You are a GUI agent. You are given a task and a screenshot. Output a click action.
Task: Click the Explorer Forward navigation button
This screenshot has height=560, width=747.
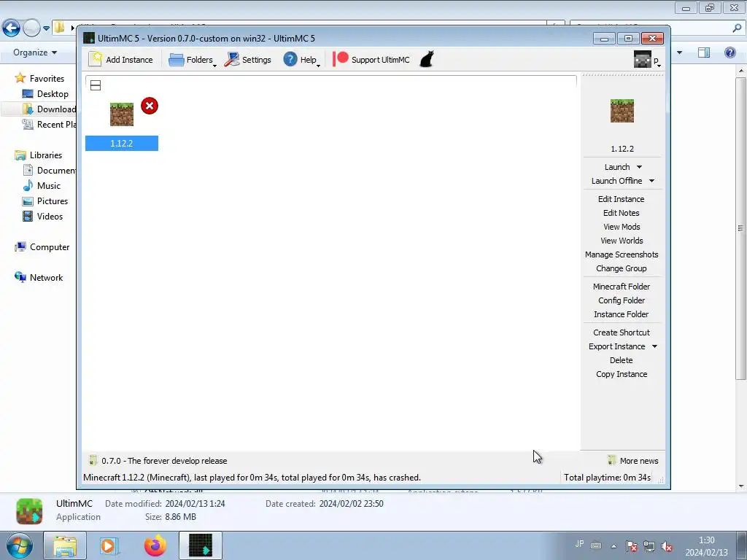31,28
